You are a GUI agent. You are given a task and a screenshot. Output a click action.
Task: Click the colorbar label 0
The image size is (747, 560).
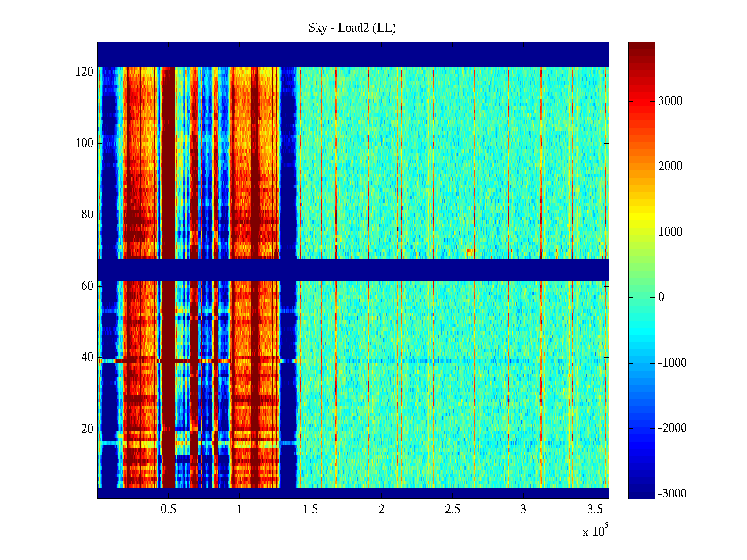point(661,297)
